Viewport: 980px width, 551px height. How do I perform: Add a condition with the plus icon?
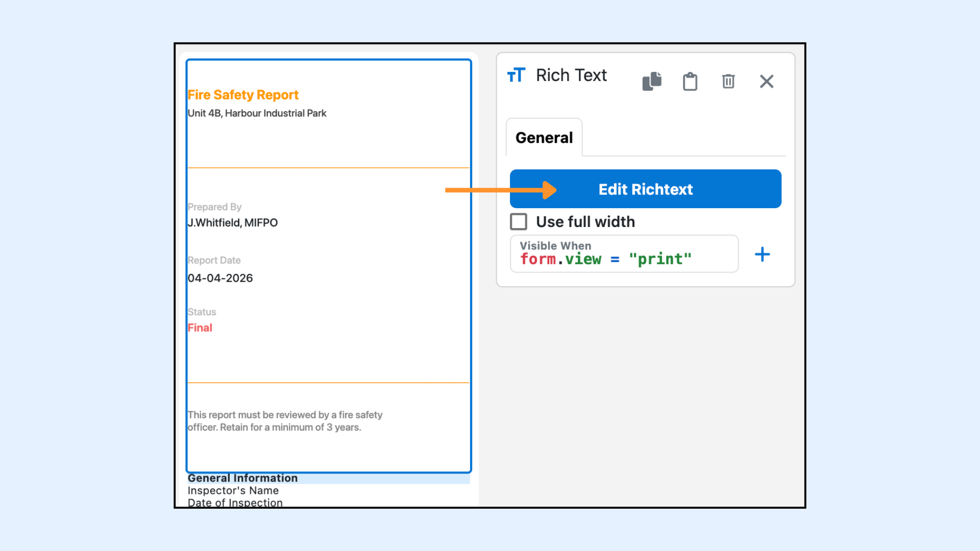click(x=762, y=254)
